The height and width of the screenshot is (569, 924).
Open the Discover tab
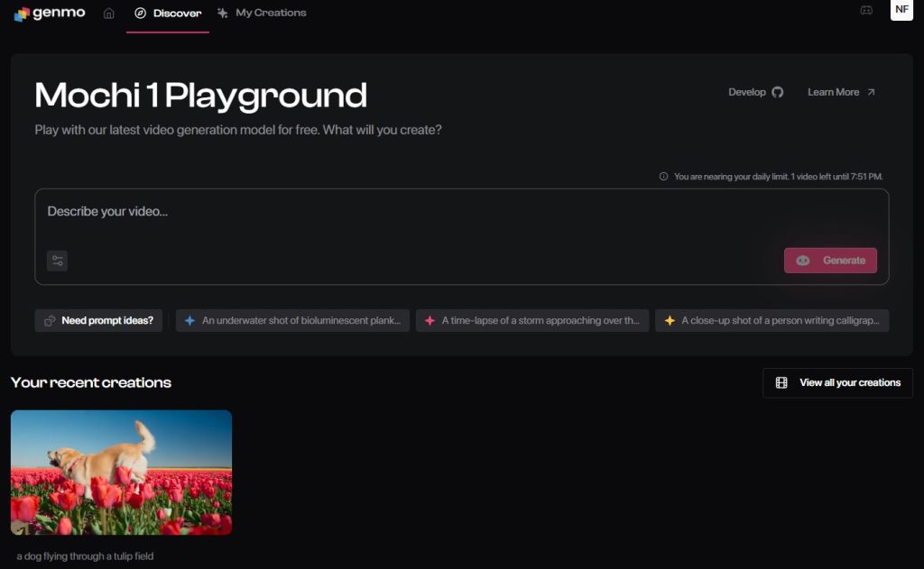[168, 13]
